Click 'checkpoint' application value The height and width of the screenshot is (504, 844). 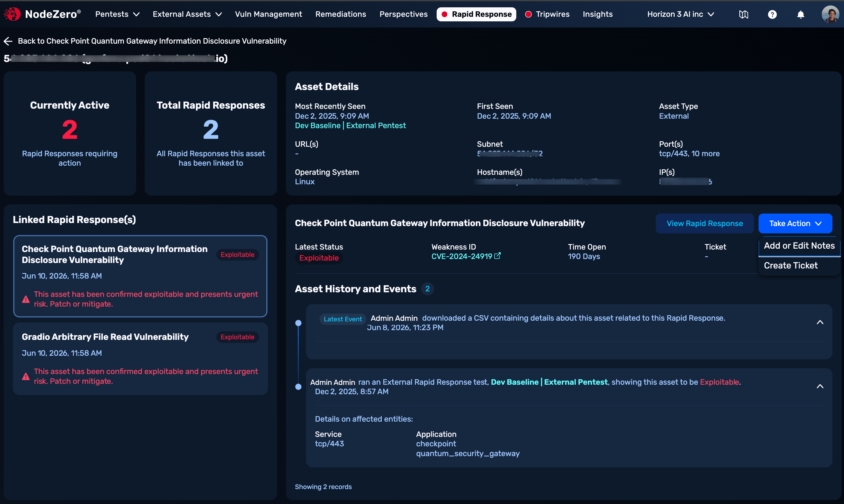(436, 444)
